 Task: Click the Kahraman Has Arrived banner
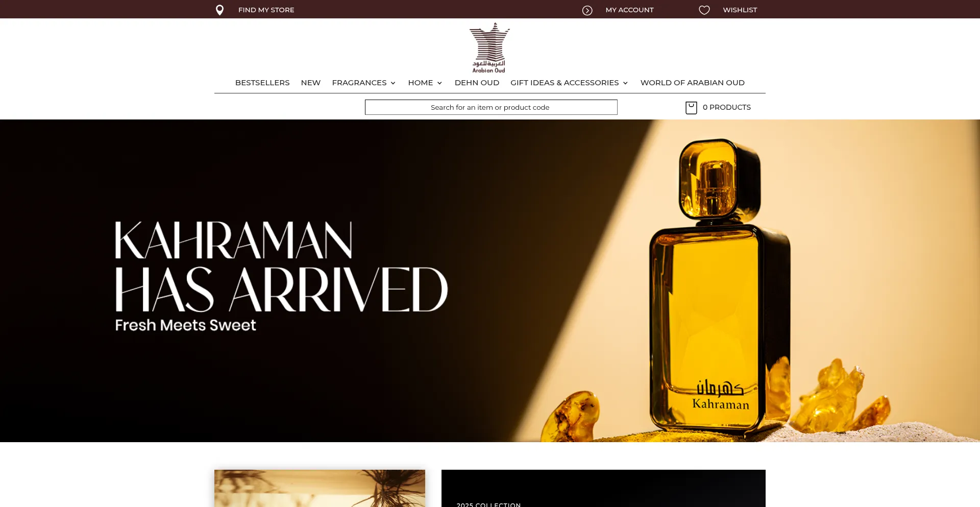click(490, 281)
